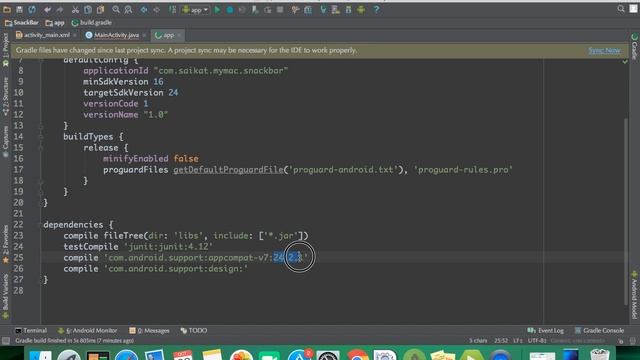The height and width of the screenshot is (360, 640).
Task: Run app with the green play button
Action: tap(217, 9)
